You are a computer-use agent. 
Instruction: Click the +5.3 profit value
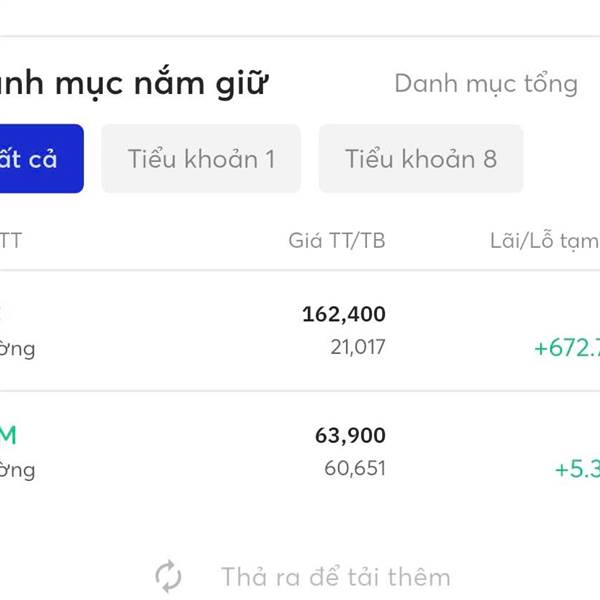tap(577, 469)
